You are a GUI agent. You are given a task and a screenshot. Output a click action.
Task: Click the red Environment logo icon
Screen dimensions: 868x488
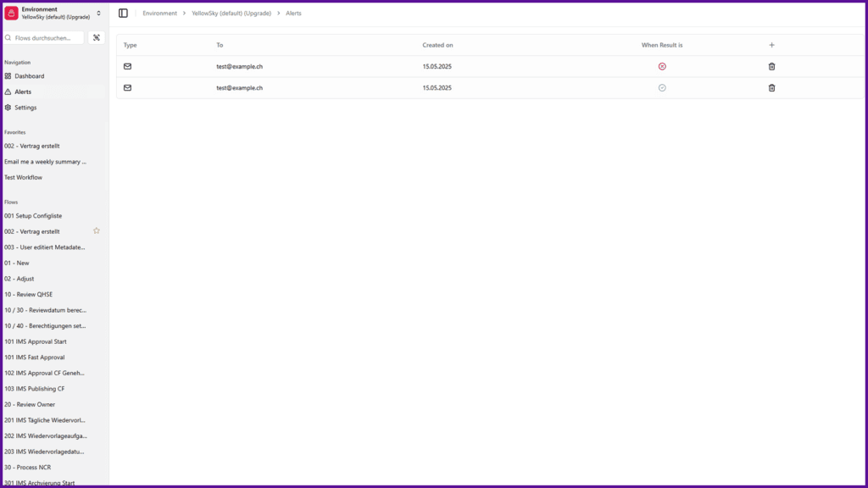point(11,14)
